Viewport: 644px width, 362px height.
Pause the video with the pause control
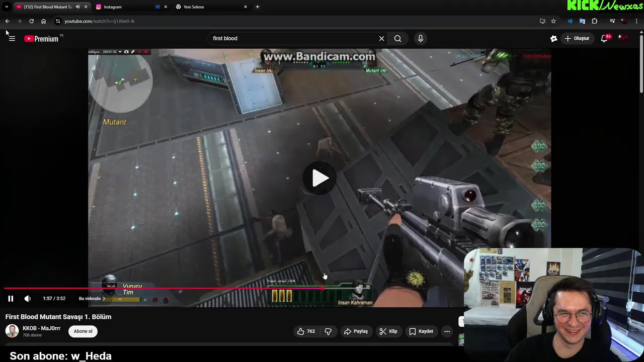[11, 299]
